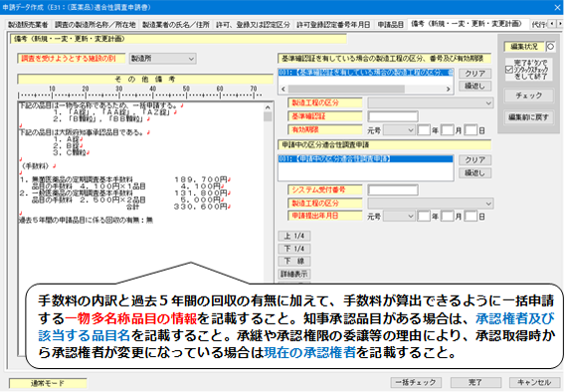Open the 調査の製造所名称/所在地 tab
Screen dimensions: 565x392
(x=95, y=25)
